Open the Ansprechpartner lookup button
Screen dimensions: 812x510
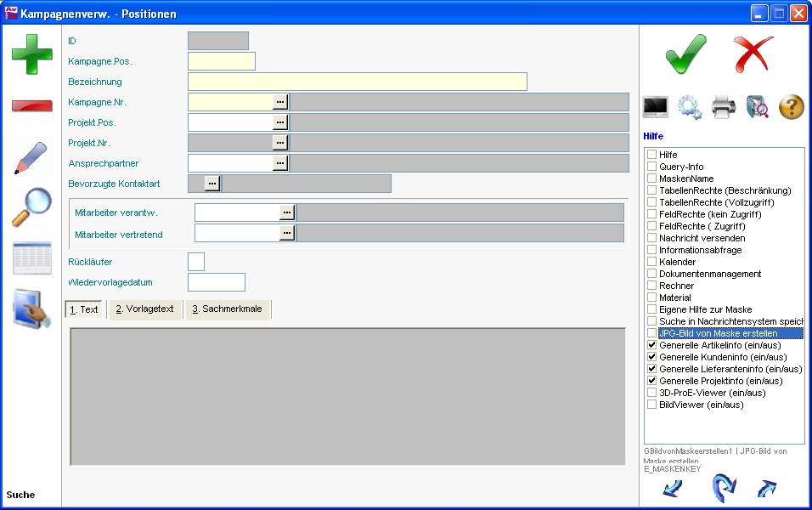pyautogui.click(x=280, y=163)
